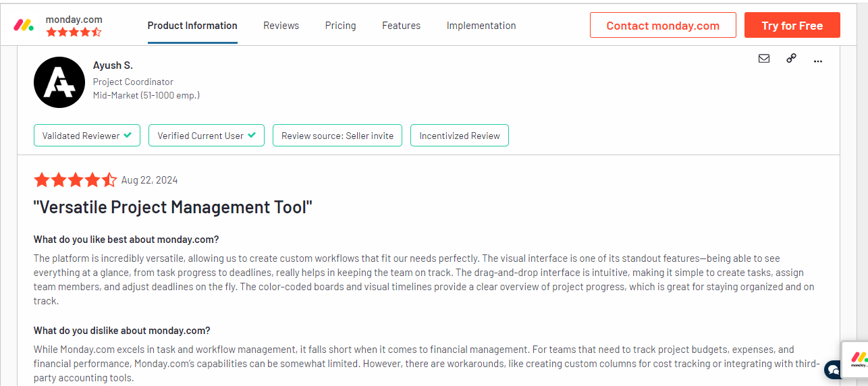868x386 pixels.
Task: Click the Review source: Seller invite badge
Action: 337,135
